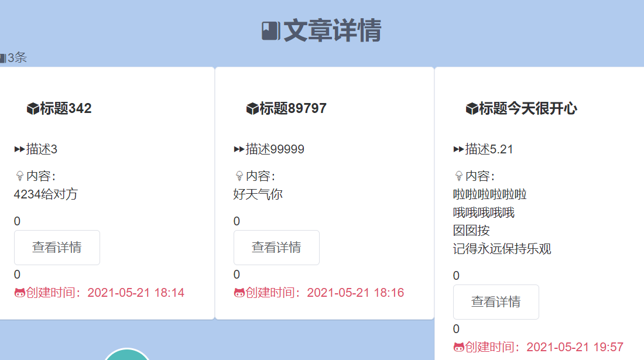Click the ice cream icon in 标题342 card
Screen dimensions: 644x360
tap(20, 176)
